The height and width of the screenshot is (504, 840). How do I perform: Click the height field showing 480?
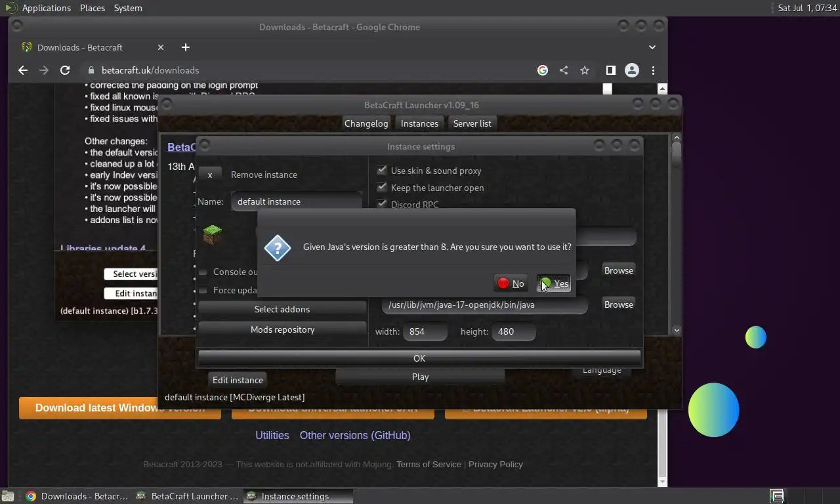[514, 331]
